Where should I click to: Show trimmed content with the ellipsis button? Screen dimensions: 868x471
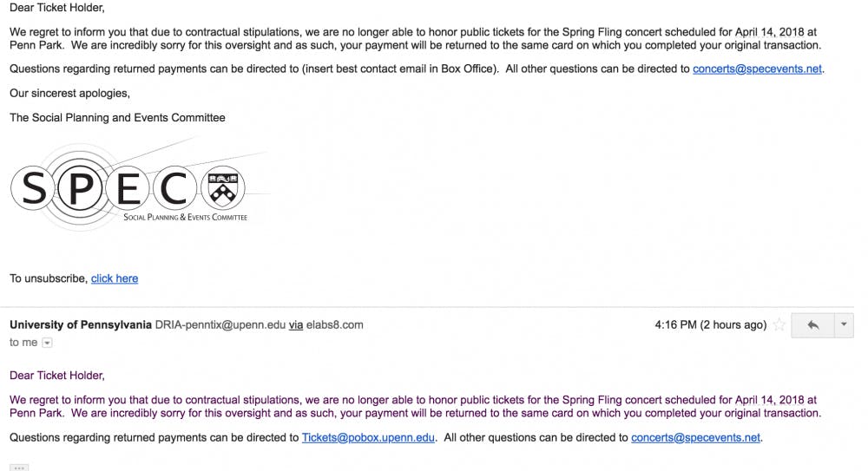[19, 468]
